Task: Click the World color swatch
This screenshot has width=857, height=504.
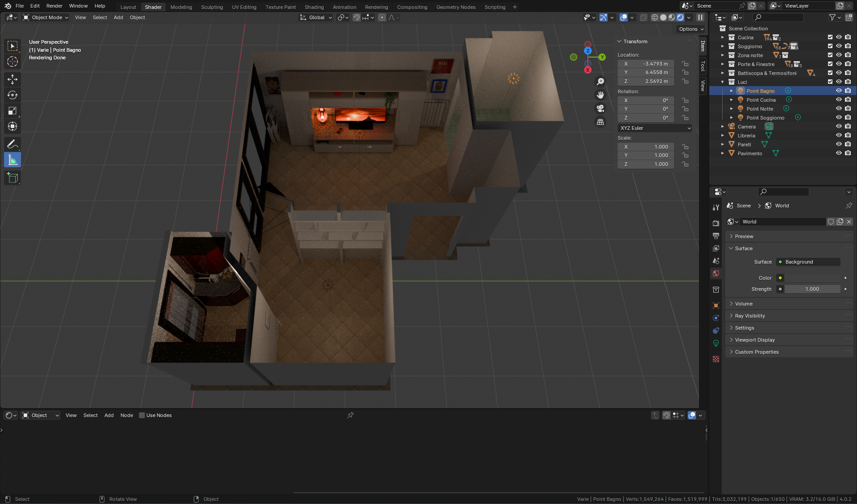Action: pos(812,278)
